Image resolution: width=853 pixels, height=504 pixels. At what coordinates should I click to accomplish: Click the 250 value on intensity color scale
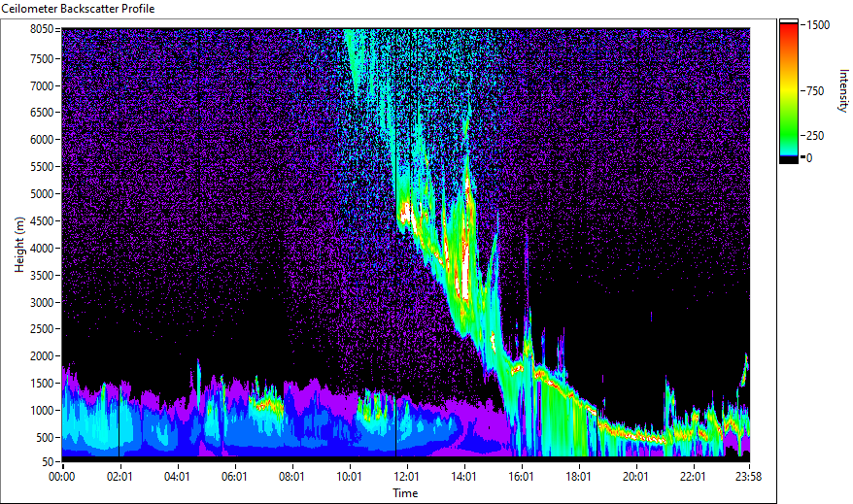[815, 136]
